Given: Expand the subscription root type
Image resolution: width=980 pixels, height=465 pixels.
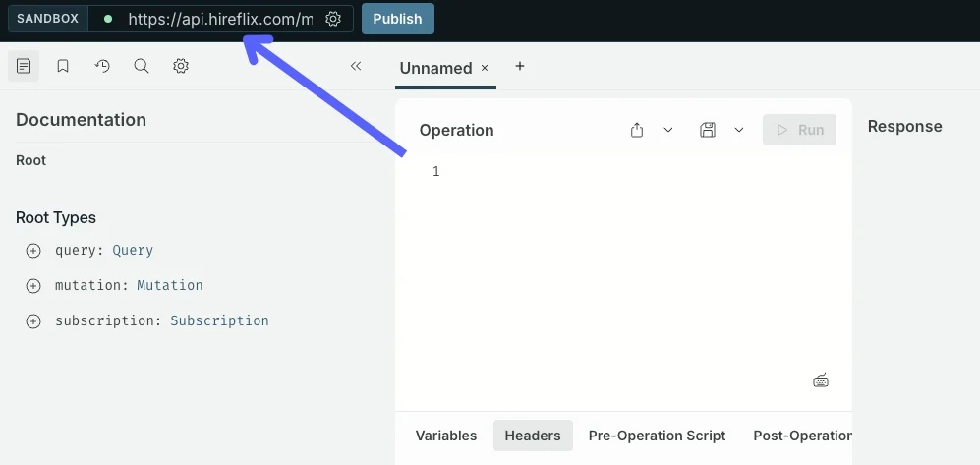Looking at the screenshot, I should tap(33, 321).
